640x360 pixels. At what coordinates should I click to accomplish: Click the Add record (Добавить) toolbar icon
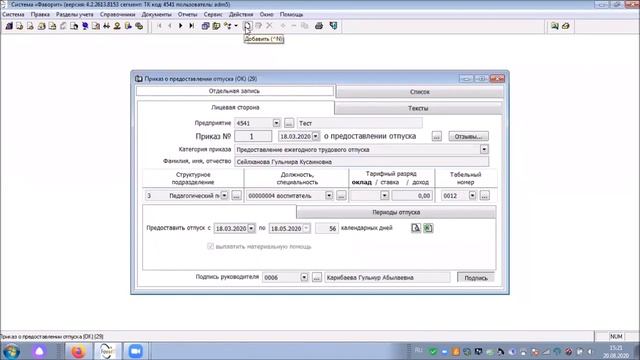pos(247,26)
